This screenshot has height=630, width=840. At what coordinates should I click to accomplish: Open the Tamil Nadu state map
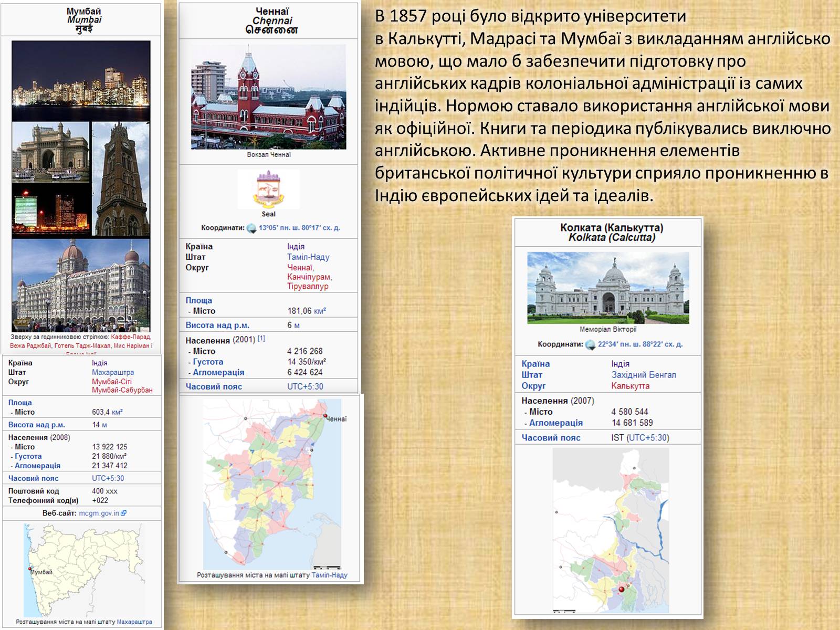pos(272,484)
